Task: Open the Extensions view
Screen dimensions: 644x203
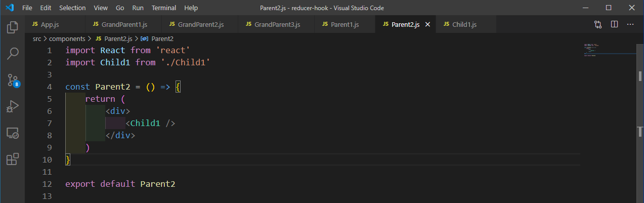Action: pos(12,159)
